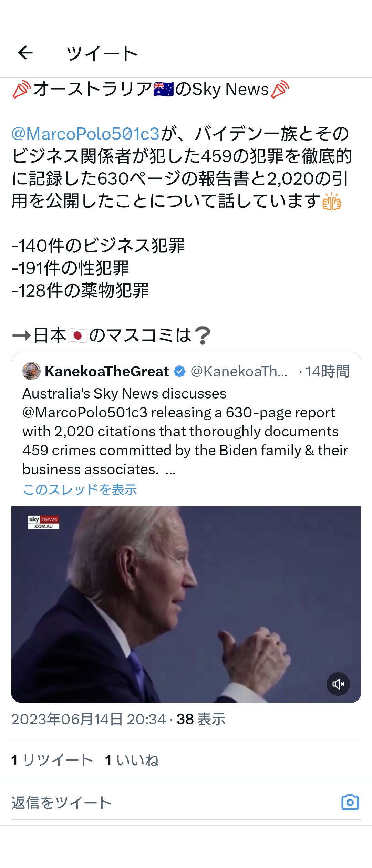The height and width of the screenshot is (868, 372).
Task: Open camera icon in reply bar
Action: click(x=350, y=802)
